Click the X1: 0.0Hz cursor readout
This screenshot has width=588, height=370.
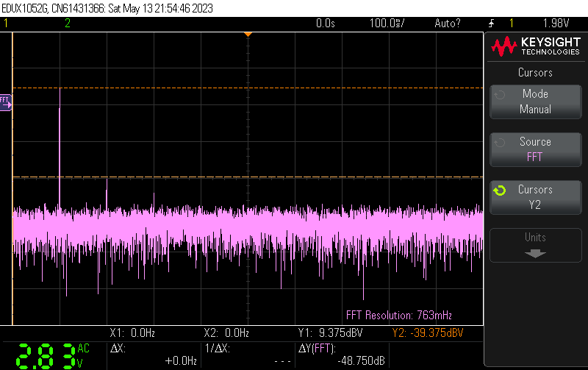(132, 332)
